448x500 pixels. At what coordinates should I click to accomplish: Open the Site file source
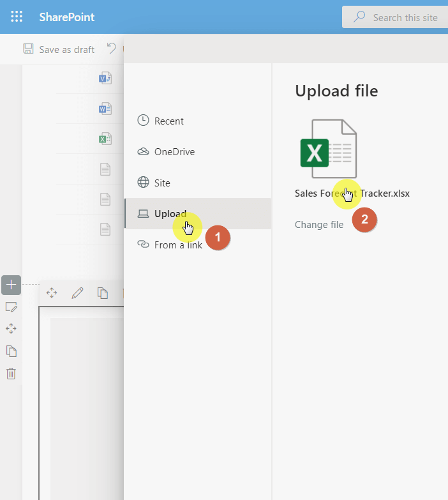[198, 183]
